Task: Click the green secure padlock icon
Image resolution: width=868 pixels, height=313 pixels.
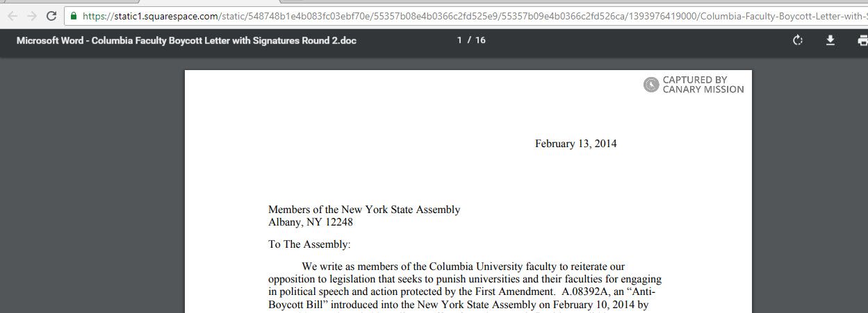Action: pyautogui.click(x=74, y=15)
